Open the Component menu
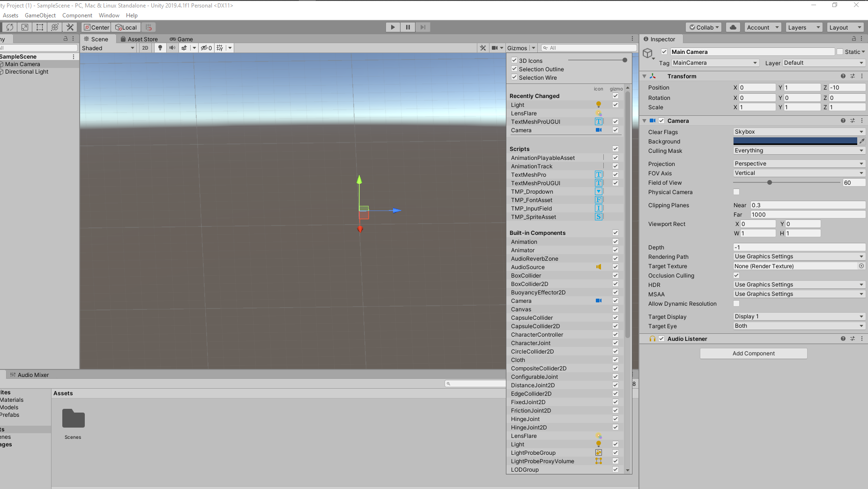 click(77, 15)
